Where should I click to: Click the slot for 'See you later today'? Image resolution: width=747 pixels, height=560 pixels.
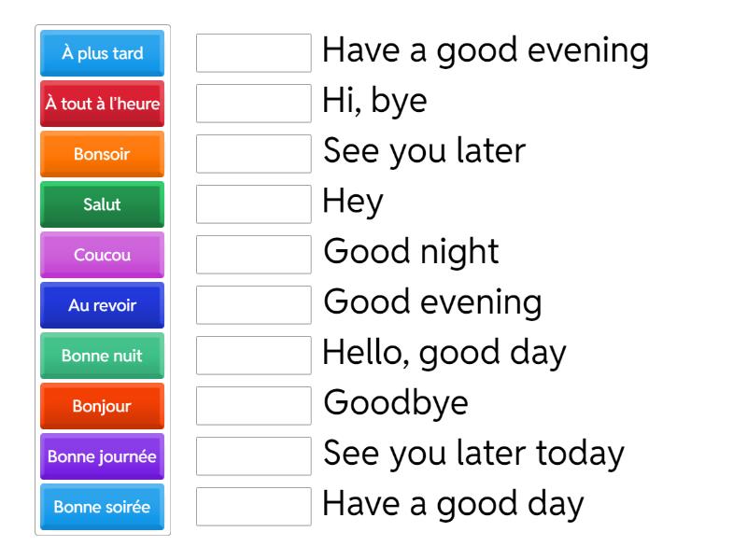coord(254,456)
